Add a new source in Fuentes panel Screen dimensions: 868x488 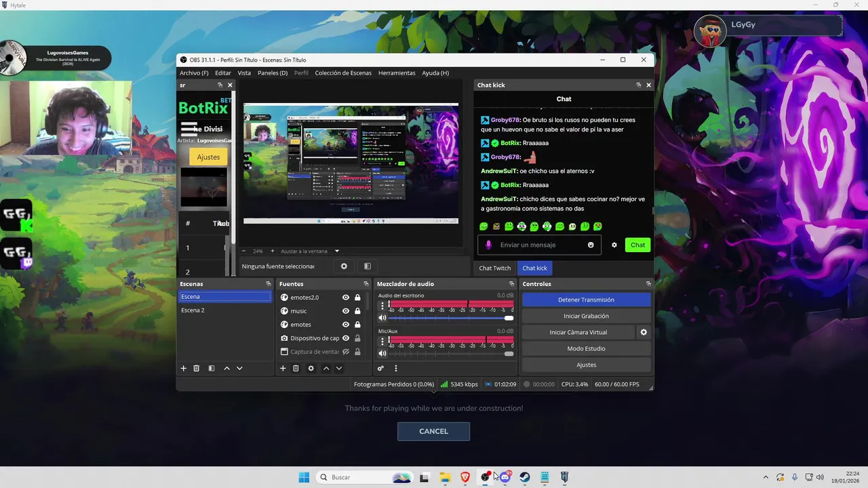283,368
